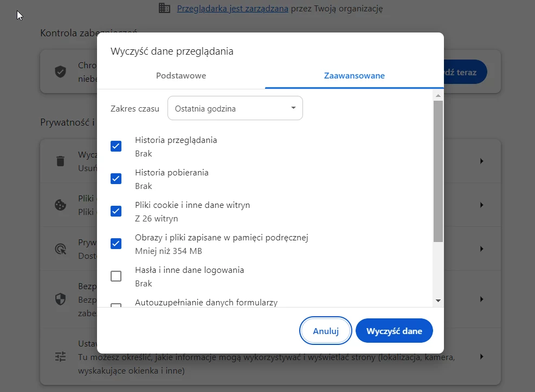Screen dimensions: 535x392
Task: Click the dialog scrollbar thumb
Action: (x=438, y=172)
